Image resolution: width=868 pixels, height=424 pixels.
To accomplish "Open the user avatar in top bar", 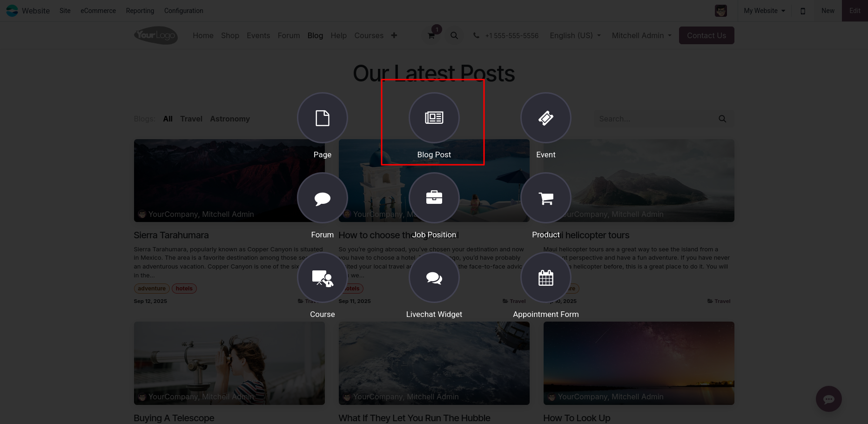I will [x=721, y=11].
